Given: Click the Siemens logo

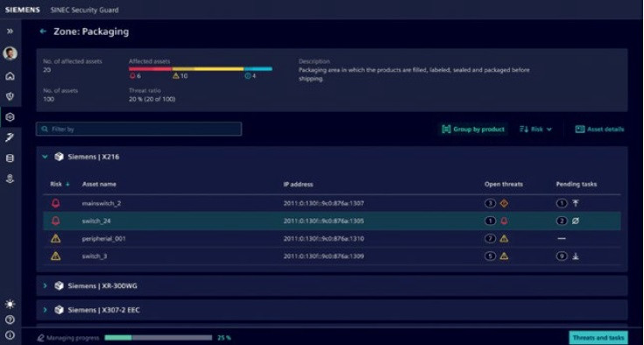Looking at the screenshot, I should [x=23, y=10].
